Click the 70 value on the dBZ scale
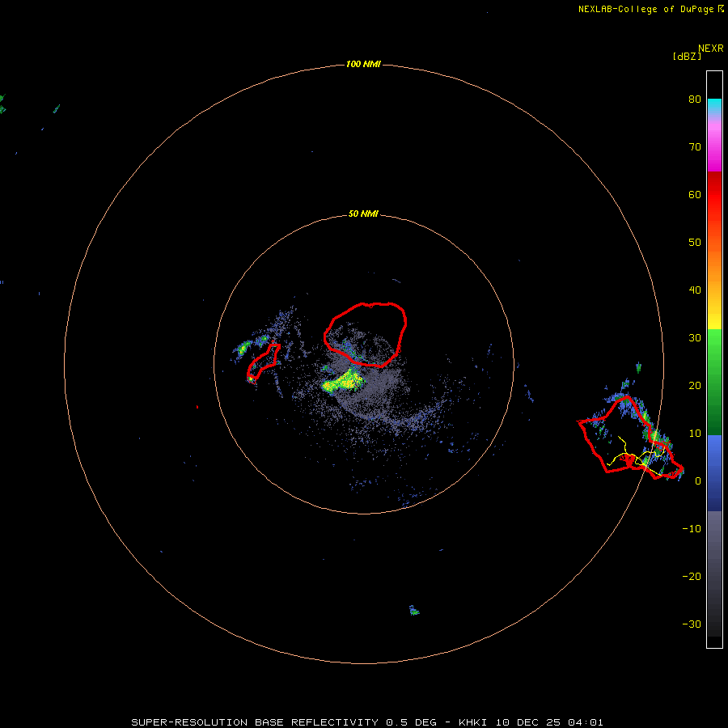This screenshot has height=728, width=728. coord(695,147)
